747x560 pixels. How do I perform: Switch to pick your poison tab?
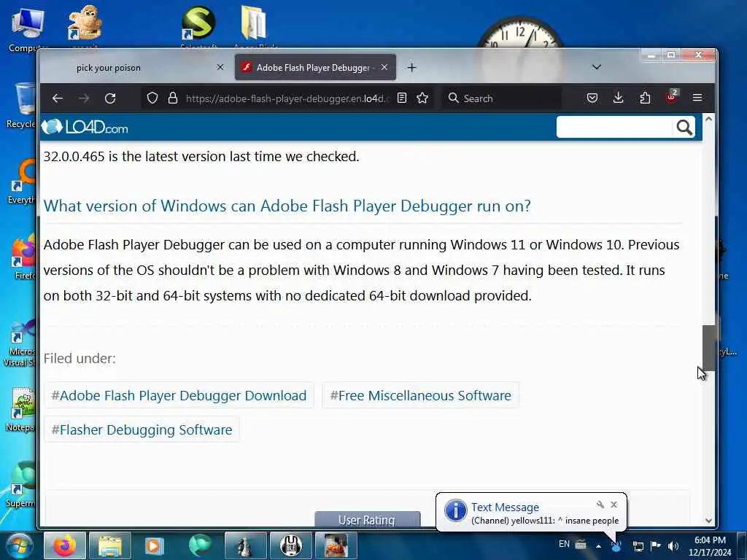pyautogui.click(x=108, y=68)
